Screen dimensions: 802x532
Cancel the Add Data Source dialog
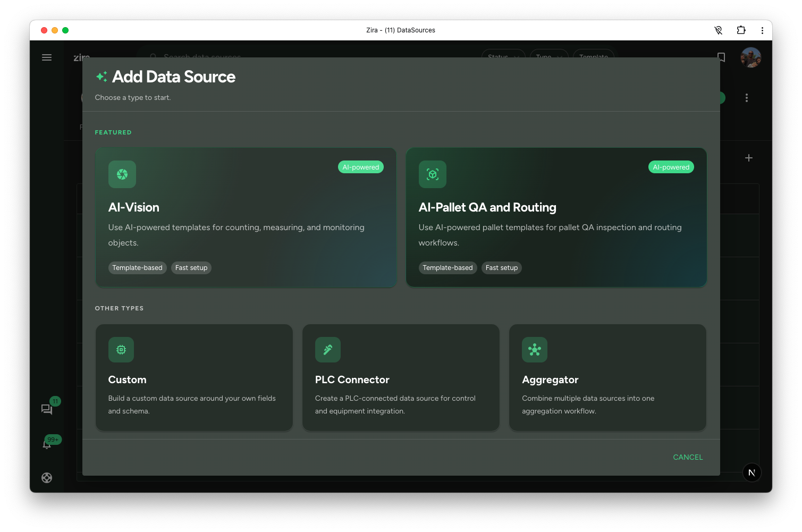pyautogui.click(x=688, y=457)
